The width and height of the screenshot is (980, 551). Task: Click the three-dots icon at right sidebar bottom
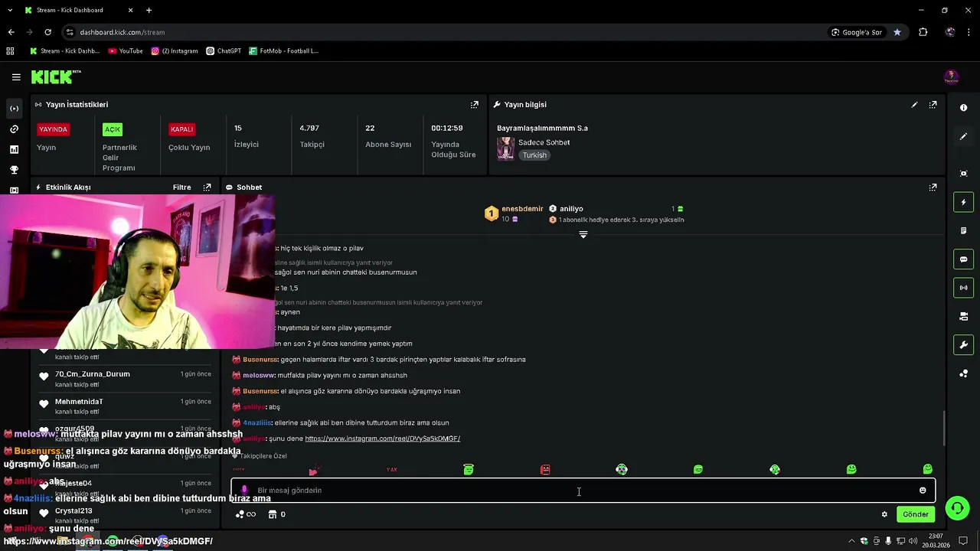[x=963, y=373]
